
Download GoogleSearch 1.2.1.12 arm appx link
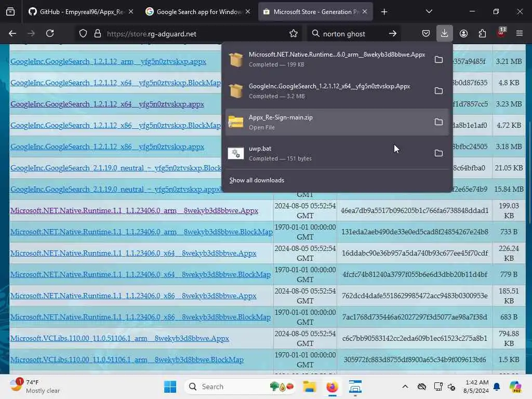tap(108, 62)
